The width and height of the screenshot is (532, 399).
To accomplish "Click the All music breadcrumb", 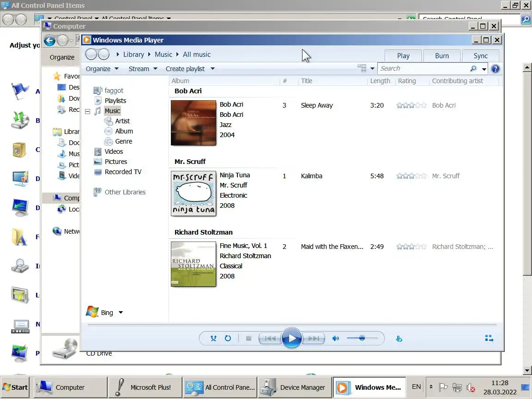I will (196, 54).
